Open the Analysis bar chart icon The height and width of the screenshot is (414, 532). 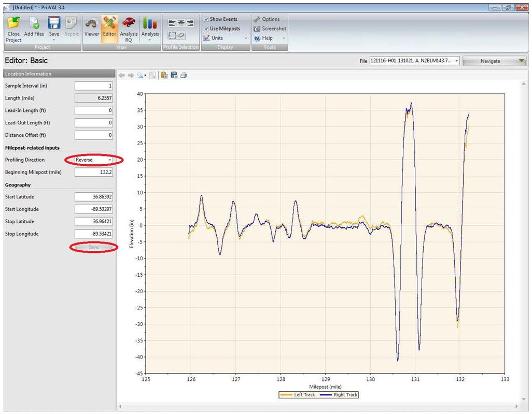click(x=150, y=23)
